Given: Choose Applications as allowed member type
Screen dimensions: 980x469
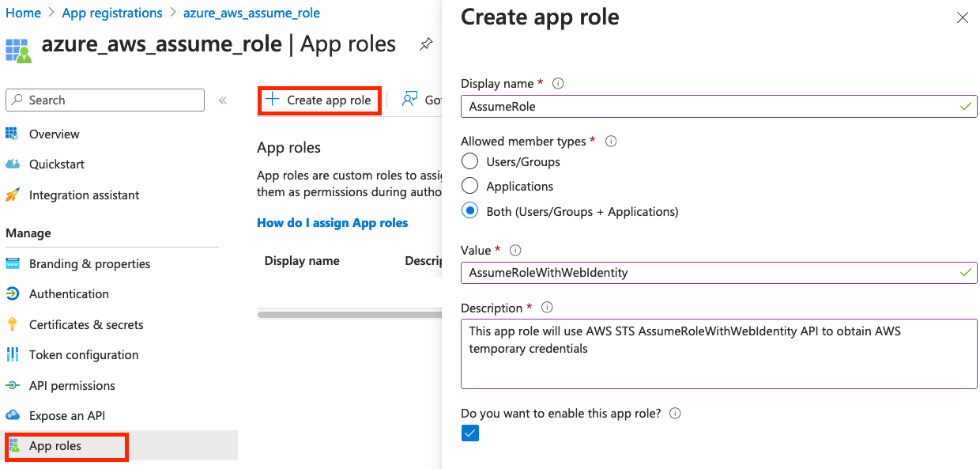Looking at the screenshot, I should (x=469, y=186).
